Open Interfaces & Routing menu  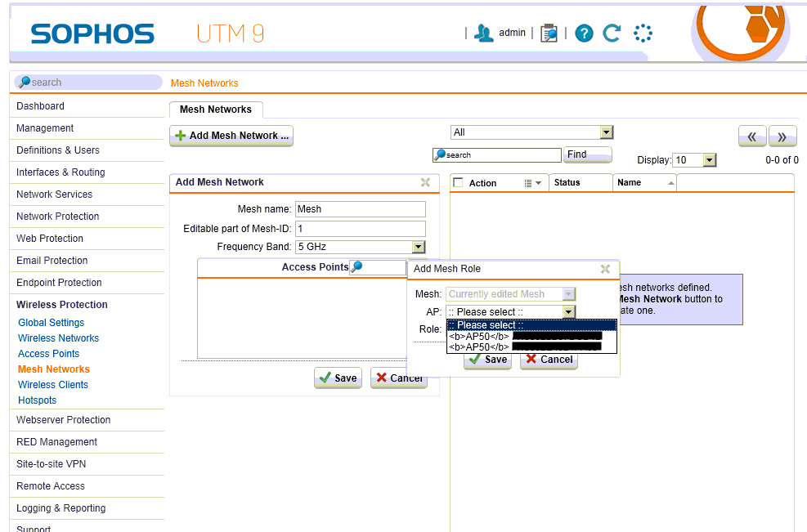pos(61,172)
